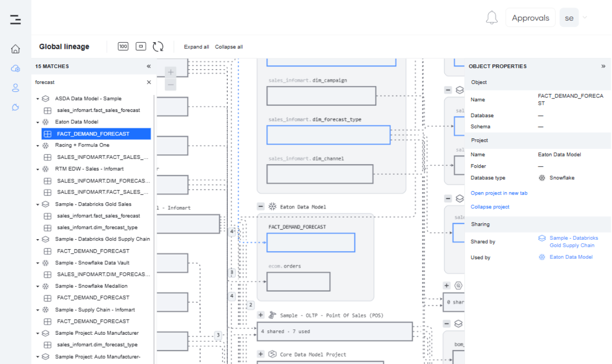Click Expand all

coord(196,47)
